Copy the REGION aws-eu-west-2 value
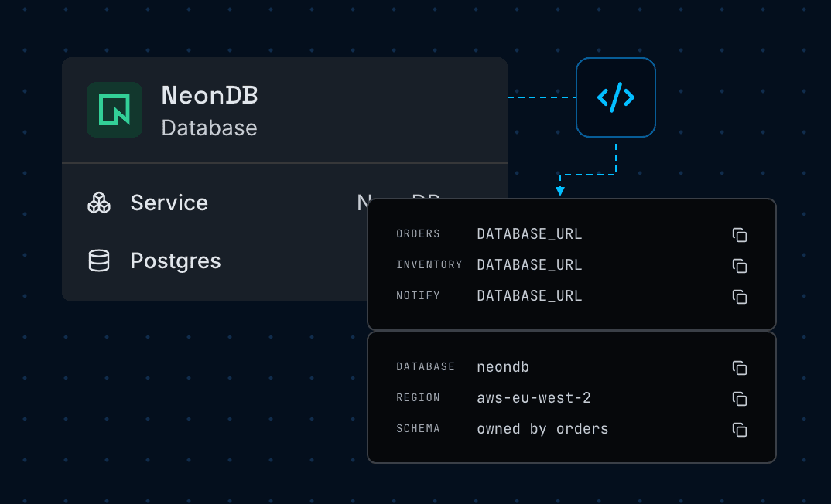Screen dimensions: 831x504 (x=740, y=399)
